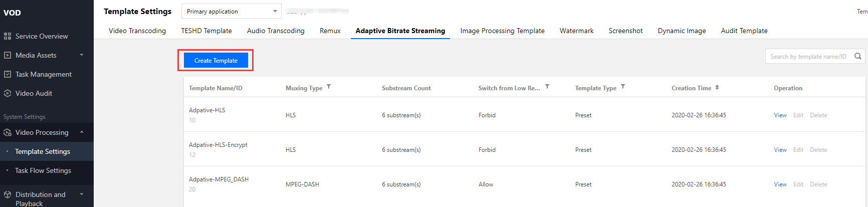Click the Service Overview grid icon

[8, 36]
